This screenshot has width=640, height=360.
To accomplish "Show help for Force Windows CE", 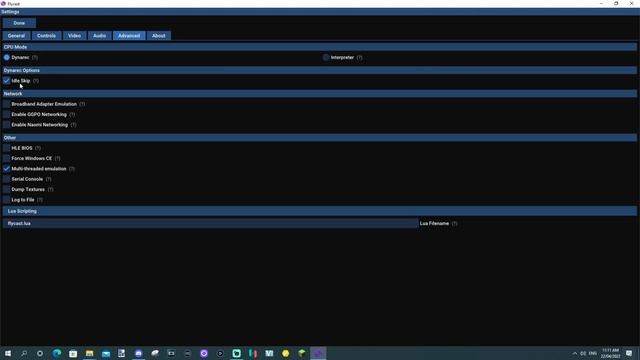I will pyautogui.click(x=58, y=158).
